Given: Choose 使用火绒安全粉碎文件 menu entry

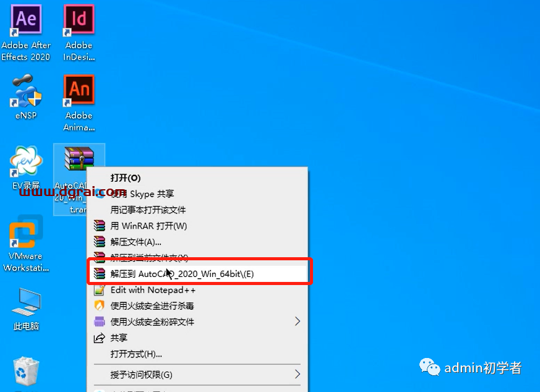Looking at the screenshot, I should 197,322.
